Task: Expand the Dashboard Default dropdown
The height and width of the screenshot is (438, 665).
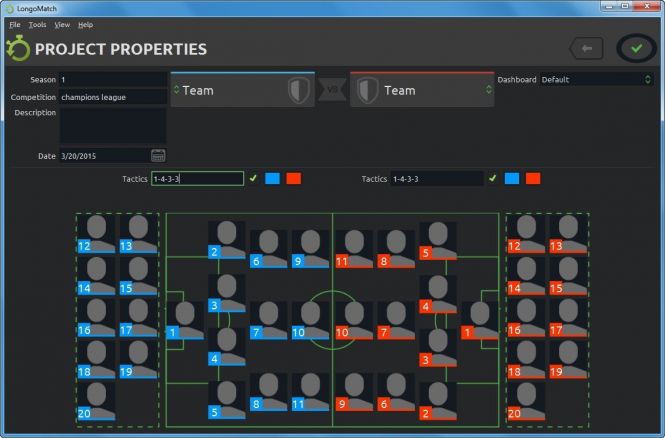Action: tap(596, 79)
